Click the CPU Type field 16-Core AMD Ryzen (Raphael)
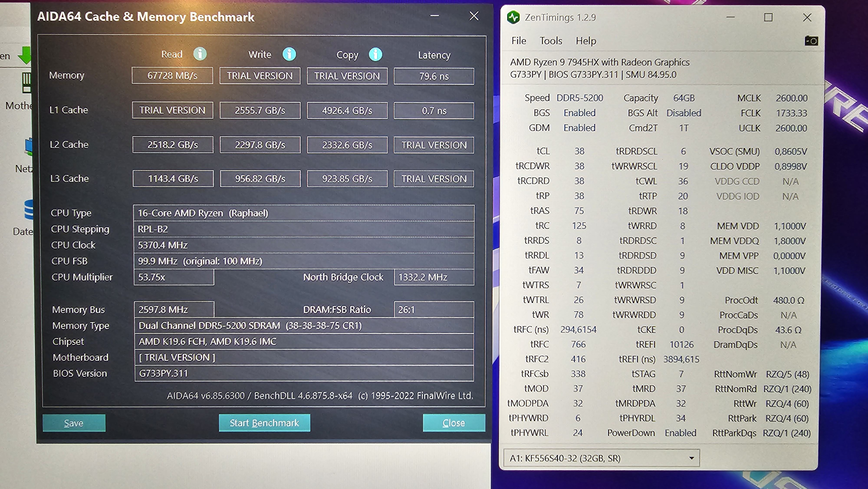 304,213
